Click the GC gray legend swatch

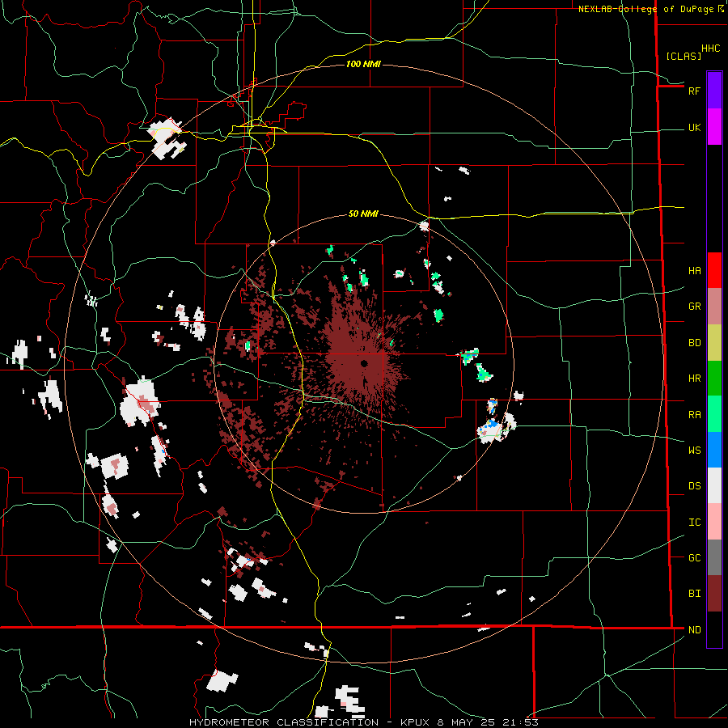click(x=714, y=557)
